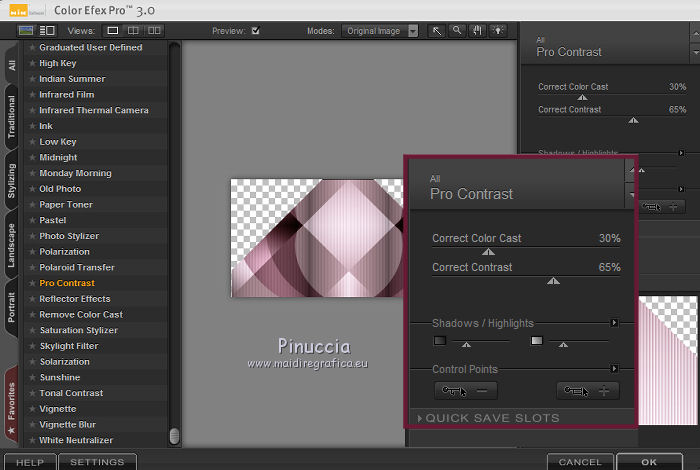Toggle the Preview checkbox

tap(256, 31)
